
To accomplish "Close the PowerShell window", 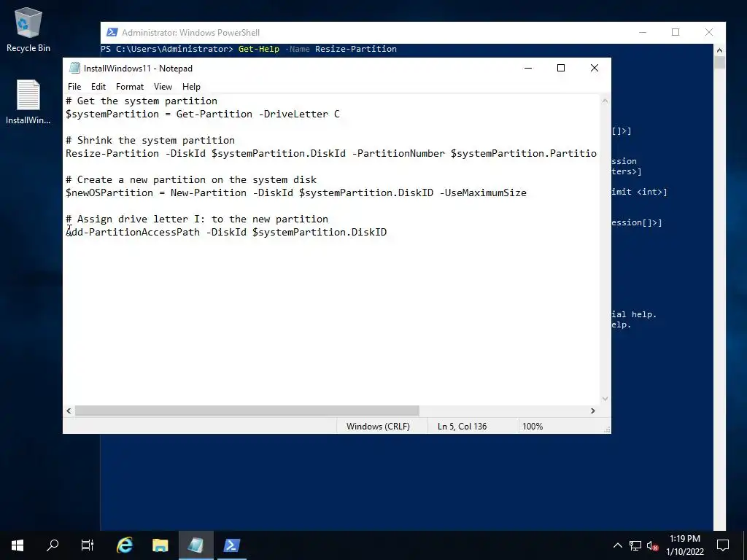I will click(709, 32).
